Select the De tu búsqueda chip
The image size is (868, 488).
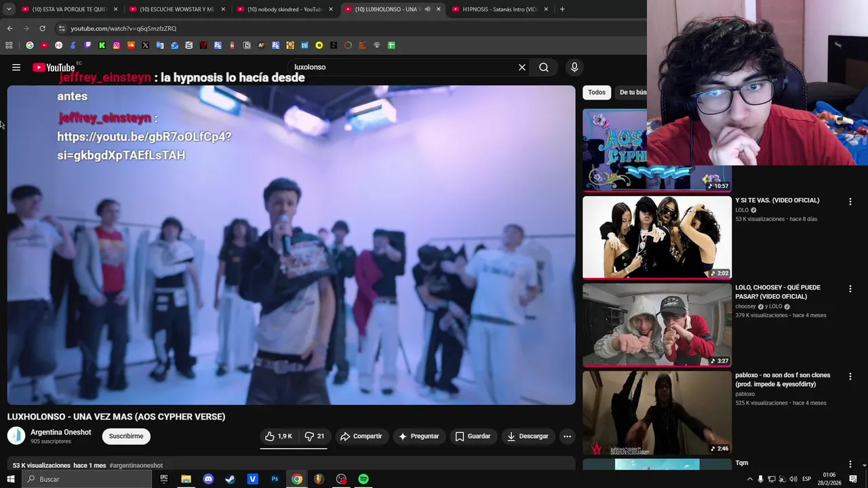[x=631, y=92]
